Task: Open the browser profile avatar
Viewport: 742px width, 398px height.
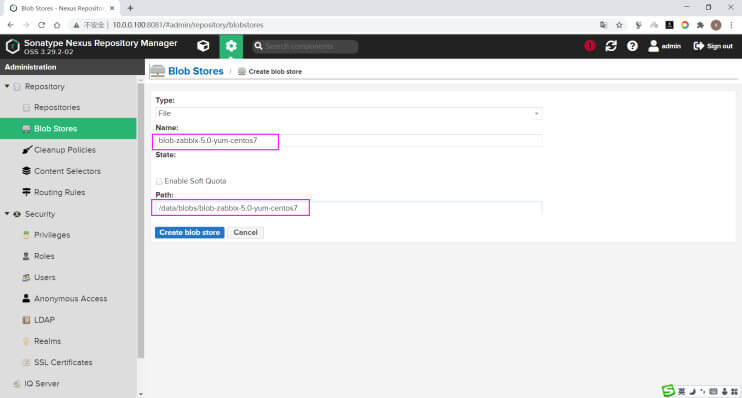Action: click(716, 25)
